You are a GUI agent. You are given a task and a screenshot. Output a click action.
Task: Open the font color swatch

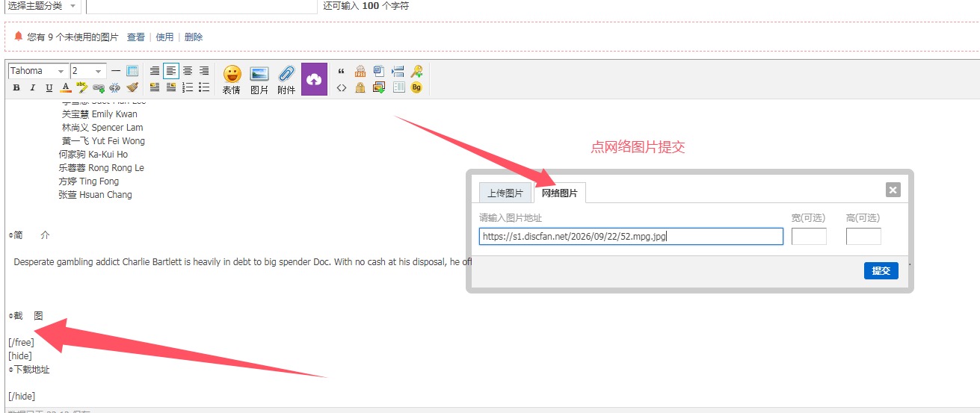[x=66, y=87]
